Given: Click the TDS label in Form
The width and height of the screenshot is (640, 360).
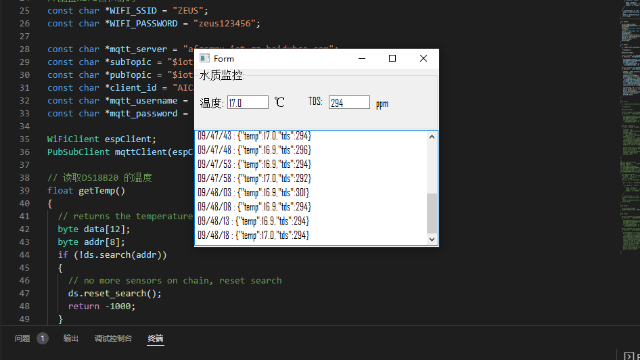Looking at the screenshot, I should pyautogui.click(x=316, y=101).
